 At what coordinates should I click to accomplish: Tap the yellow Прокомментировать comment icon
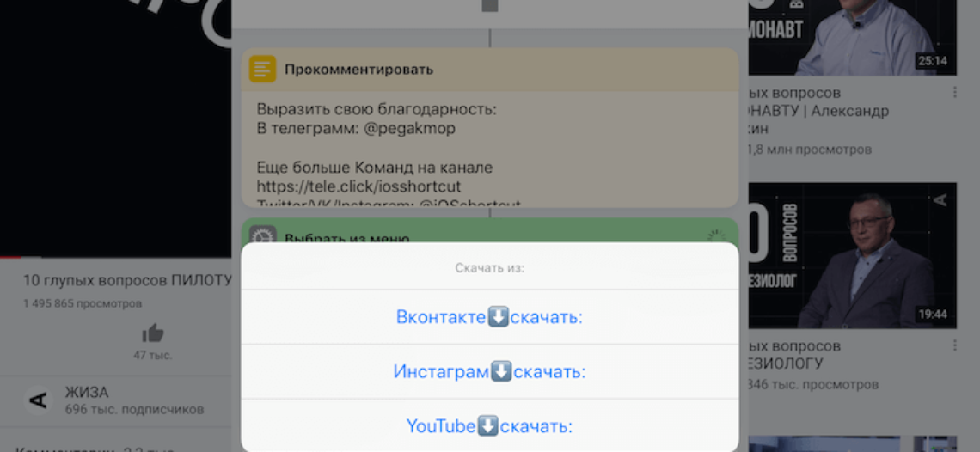tap(262, 69)
